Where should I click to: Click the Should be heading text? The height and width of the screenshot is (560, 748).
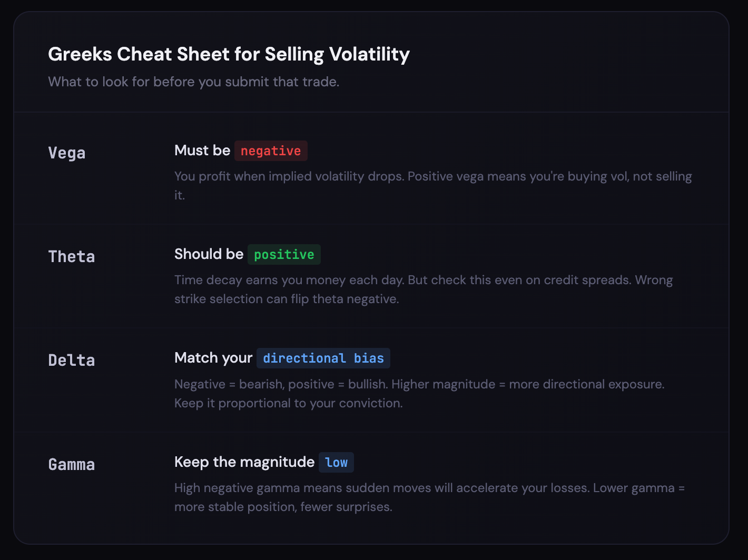pyautogui.click(x=209, y=254)
